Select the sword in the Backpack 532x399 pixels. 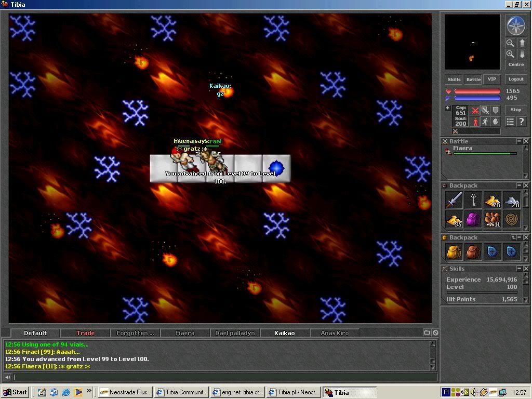[454, 200]
